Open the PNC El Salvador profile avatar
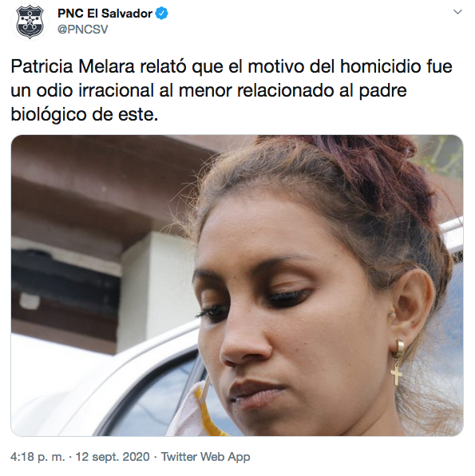The height and width of the screenshot is (476, 475). tap(30, 22)
